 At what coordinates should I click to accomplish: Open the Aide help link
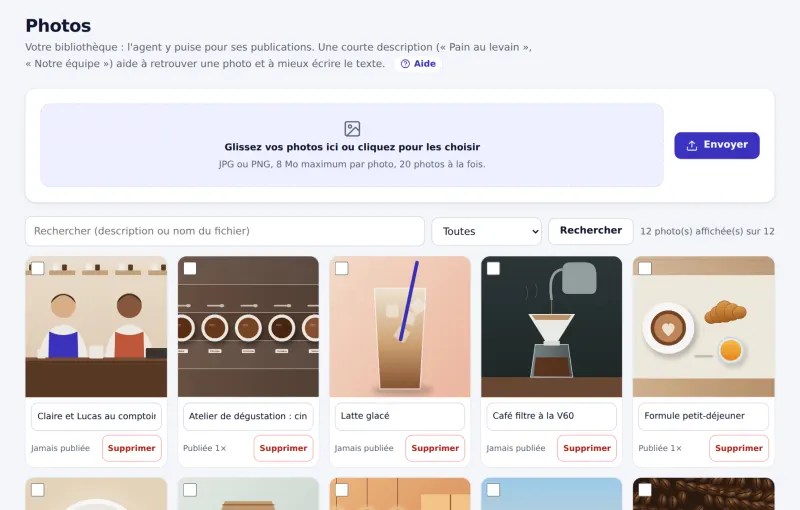pyautogui.click(x=418, y=64)
